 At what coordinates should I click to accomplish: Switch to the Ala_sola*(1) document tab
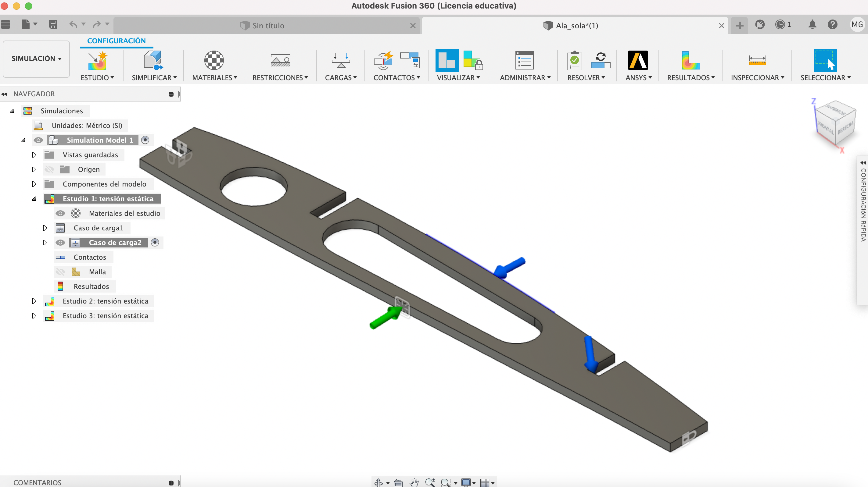click(x=575, y=26)
